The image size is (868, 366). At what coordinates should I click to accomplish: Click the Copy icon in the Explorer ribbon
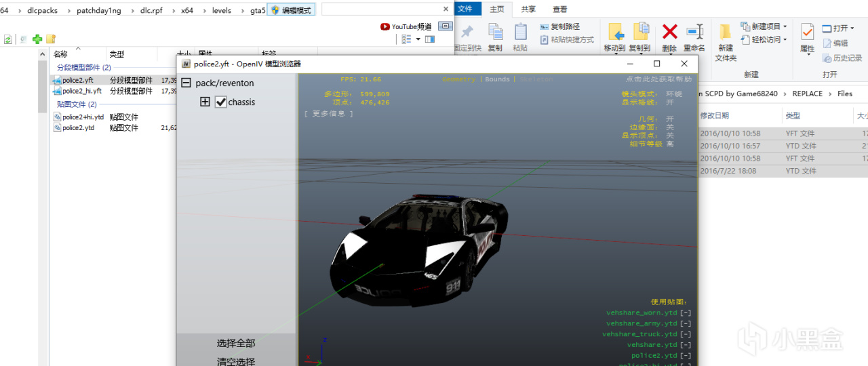[496, 33]
